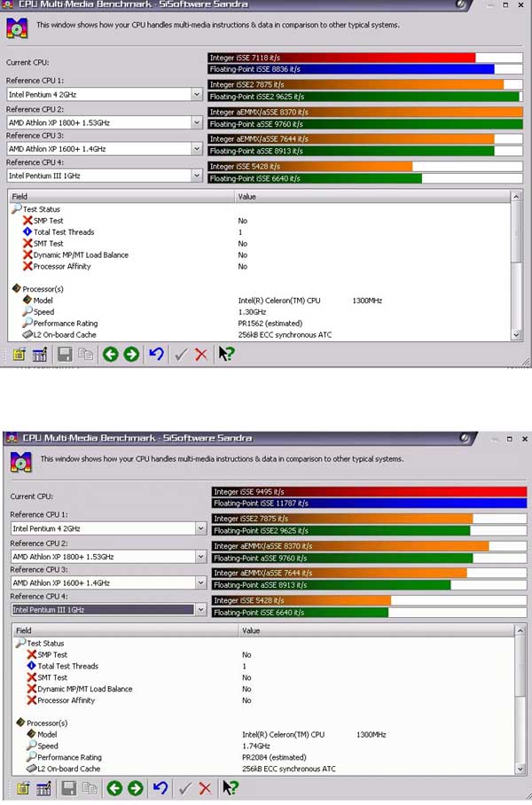Click the Copy pages icon in the lower window
Image resolution: width=532 pixels, height=805 pixels.
90,788
